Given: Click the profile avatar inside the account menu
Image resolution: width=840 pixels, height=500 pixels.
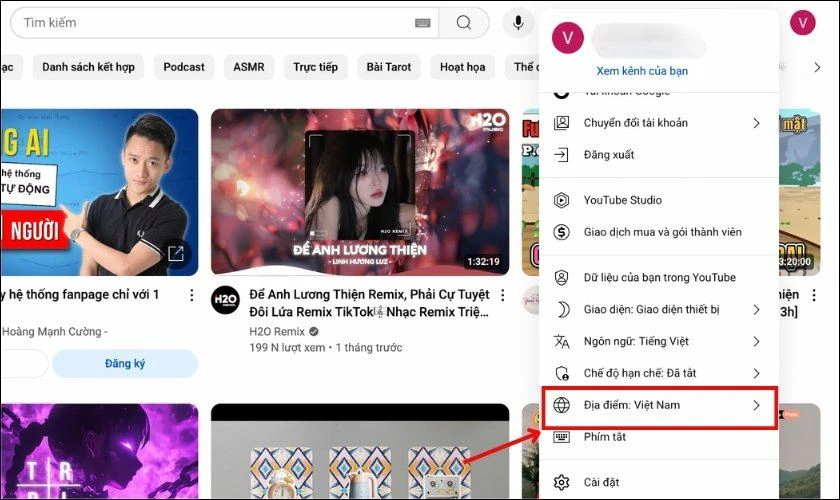Looking at the screenshot, I should (x=568, y=38).
